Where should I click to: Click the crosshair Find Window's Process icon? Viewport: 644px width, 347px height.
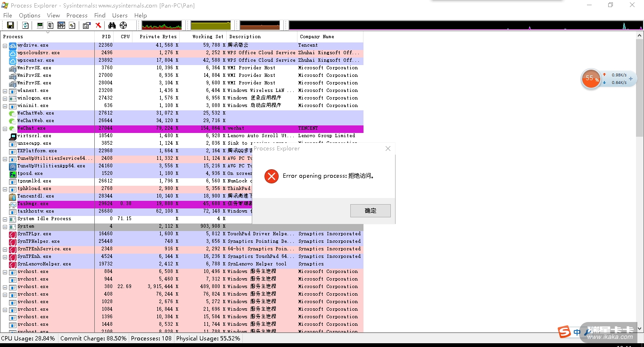(x=124, y=25)
